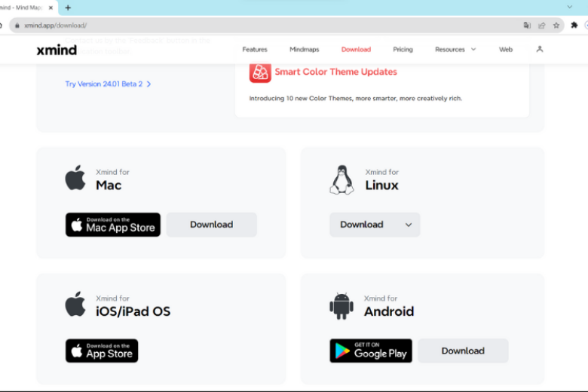Open the Features menu item
Screen dimensions: 588x392
pyautogui.click(x=255, y=50)
